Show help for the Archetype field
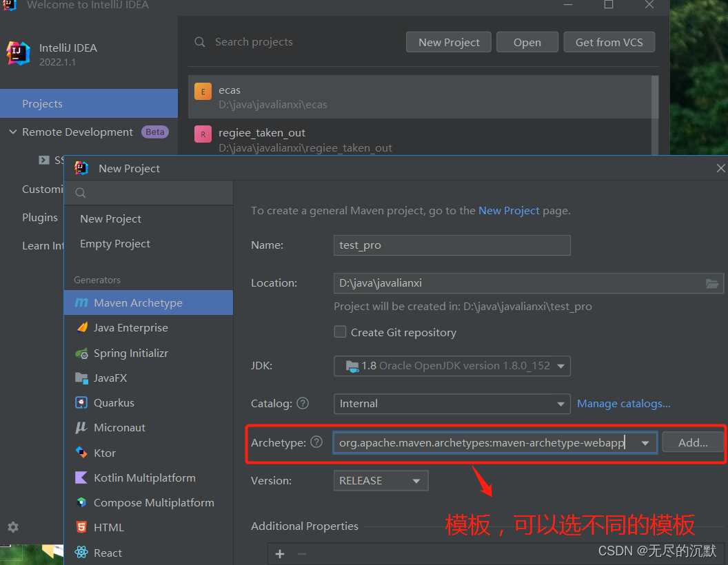This screenshot has height=565, width=728. (x=316, y=442)
